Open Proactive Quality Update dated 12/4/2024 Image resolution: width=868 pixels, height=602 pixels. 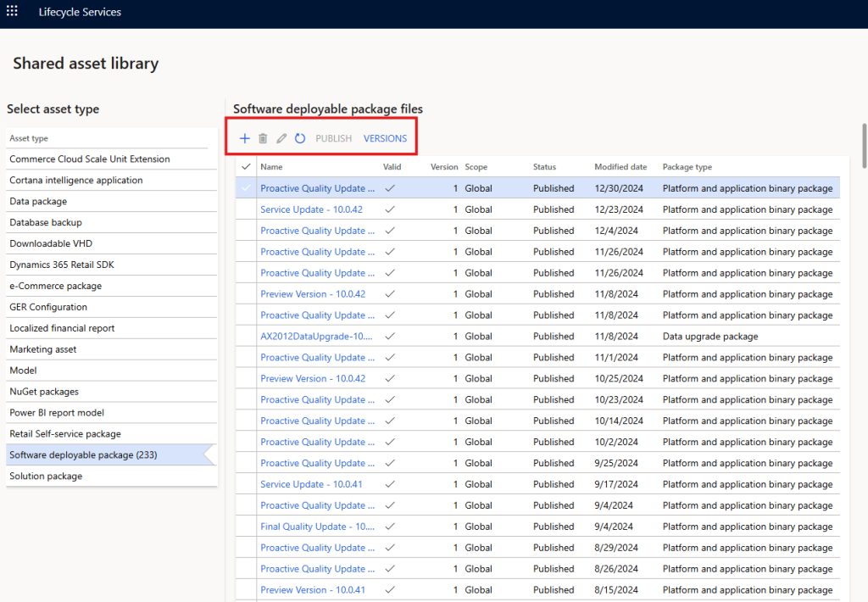(318, 231)
